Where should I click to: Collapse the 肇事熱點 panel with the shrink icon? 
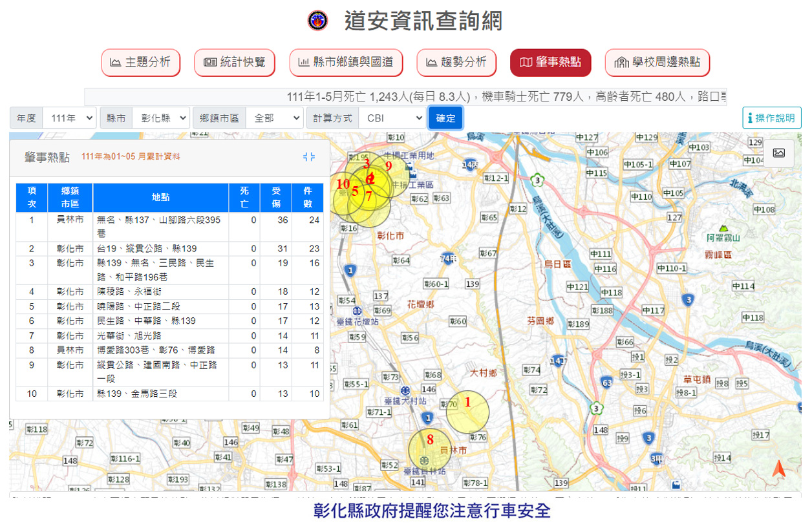(308, 156)
